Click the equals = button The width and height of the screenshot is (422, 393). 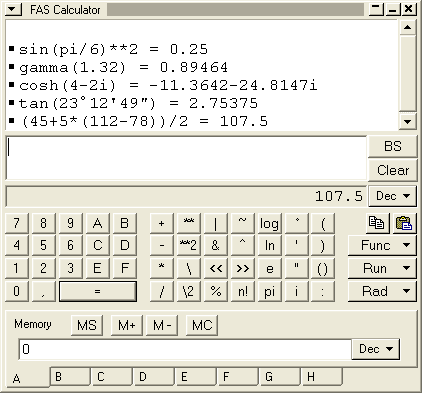[x=98, y=291]
